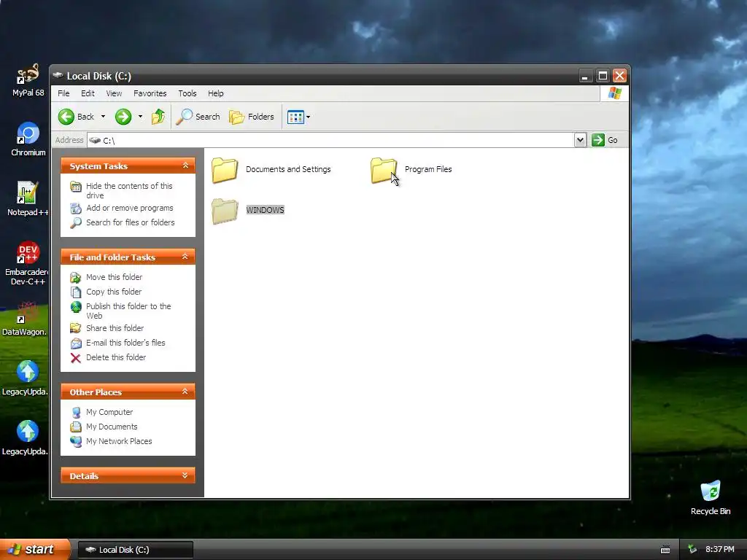
Task: Select the WINDOWS folder name label
Action: click(x=265, y=210)
